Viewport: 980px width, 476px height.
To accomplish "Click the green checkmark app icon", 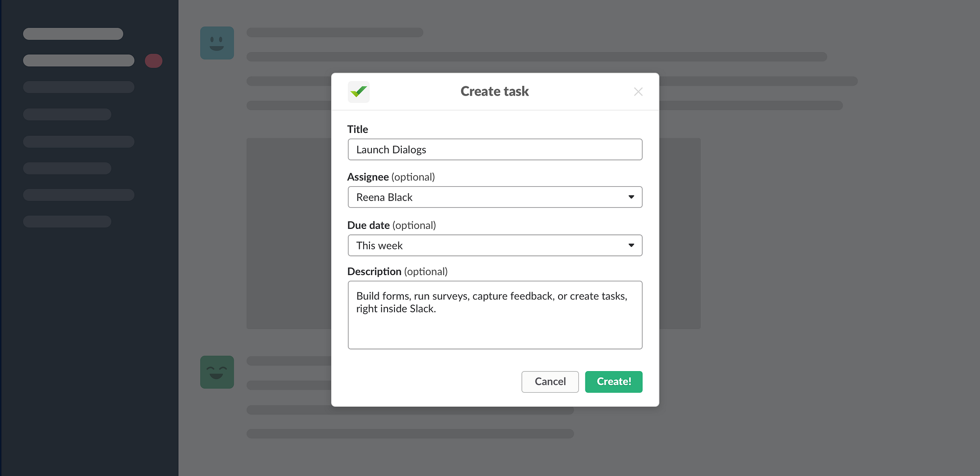I will click(x=358, y=92).
